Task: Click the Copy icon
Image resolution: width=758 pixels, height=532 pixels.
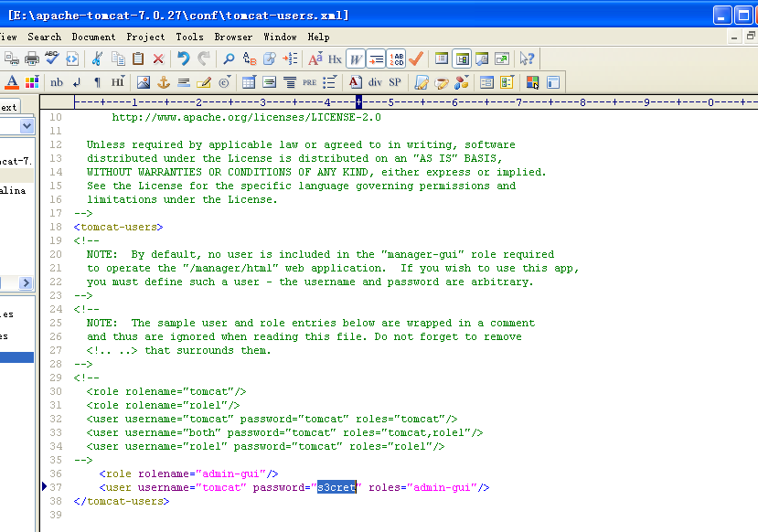Action: (x=118, y=59)
